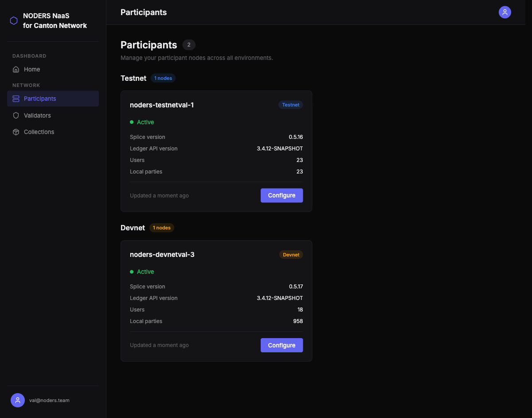Click NODERS NaaS for Canton Network title
532x418 pixels.
pos(55,21)
